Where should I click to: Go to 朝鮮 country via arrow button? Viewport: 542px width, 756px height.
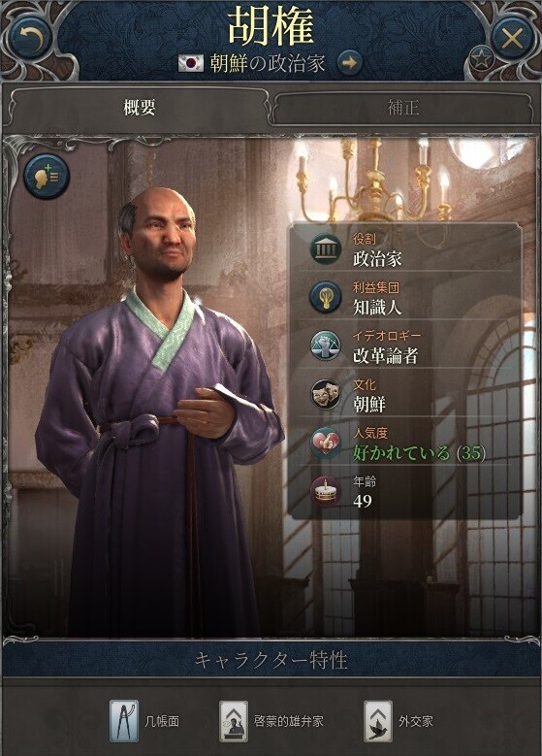click(x=349, y=63)
